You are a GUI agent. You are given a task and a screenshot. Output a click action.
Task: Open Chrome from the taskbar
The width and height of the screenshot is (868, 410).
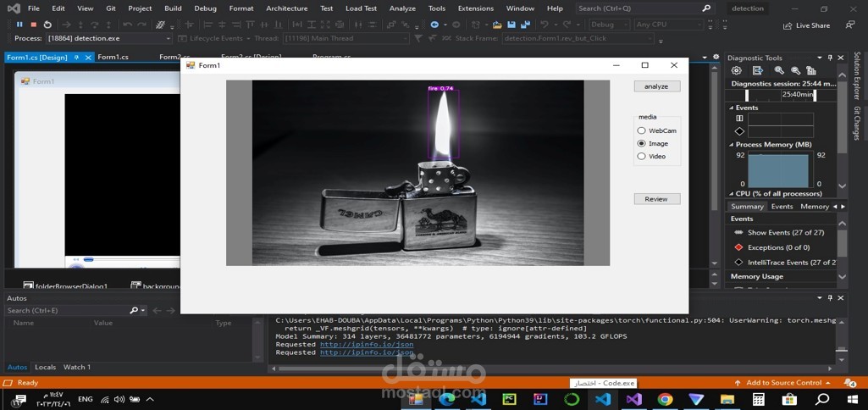pos(665,399)
